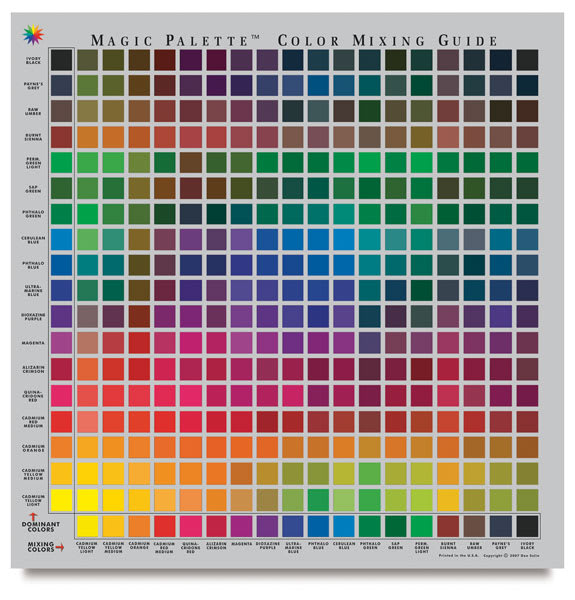Viewport: 575px width, 600px height.
Task: Select the Perm. Green Light dominant column swatch
Action: click(x=61, y=163)
